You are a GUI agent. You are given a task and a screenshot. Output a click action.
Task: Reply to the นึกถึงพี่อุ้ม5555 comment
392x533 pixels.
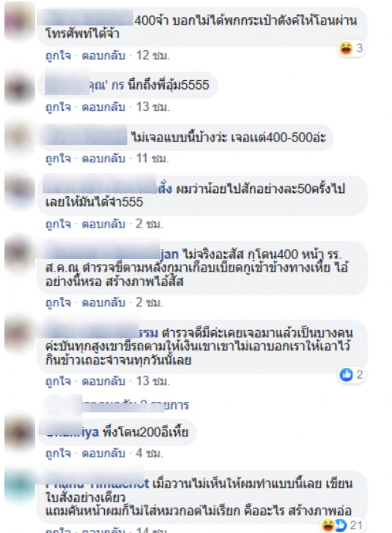click(104, 107)
